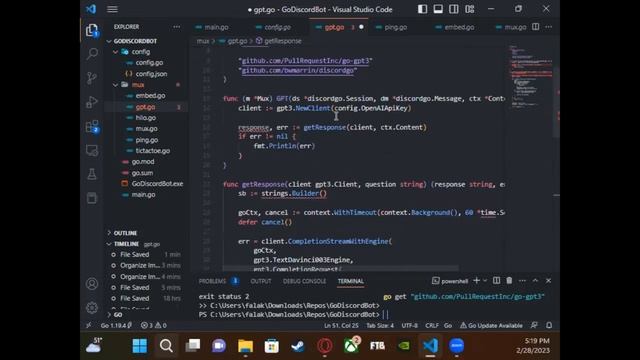Image resolution: width=640 pixels, height=360 pixels.
Task: Open tictactoe.go file in explorer
Action: click(x=153, y=151)
